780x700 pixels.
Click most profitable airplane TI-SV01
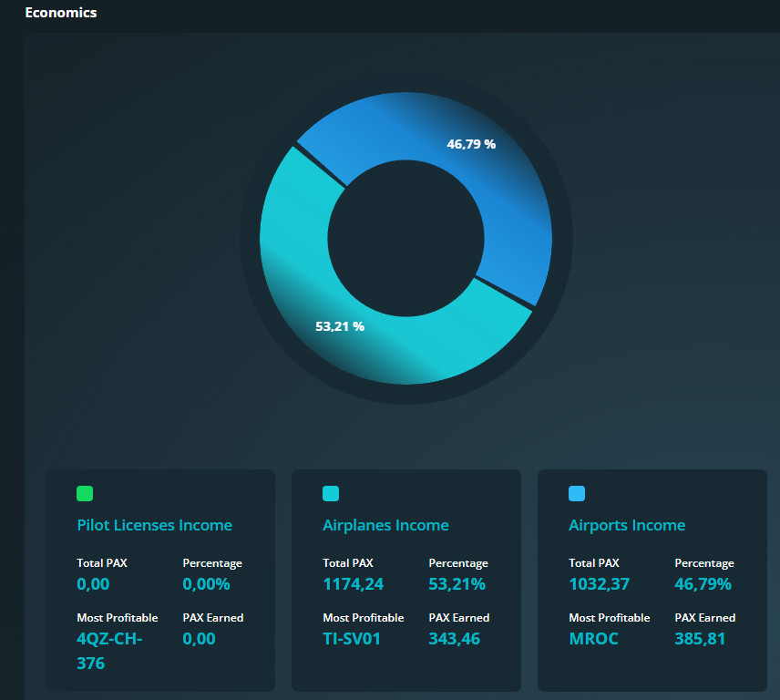click(352, 639)
